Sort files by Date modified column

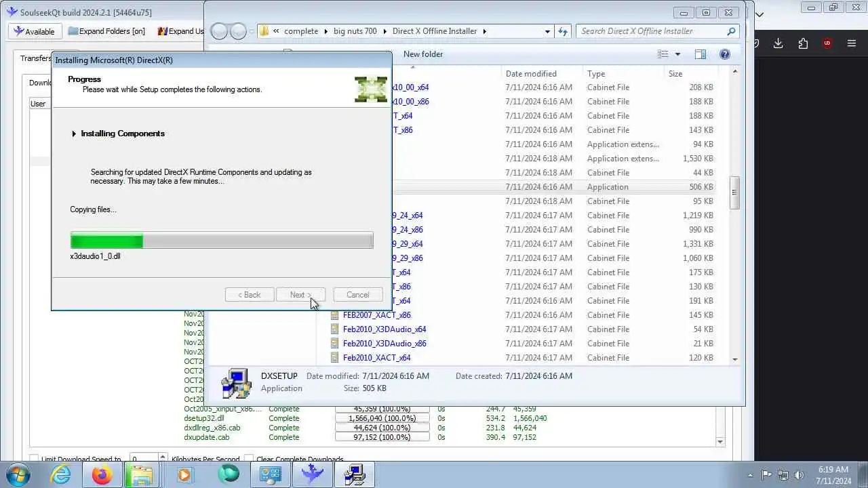coord(531,74)
